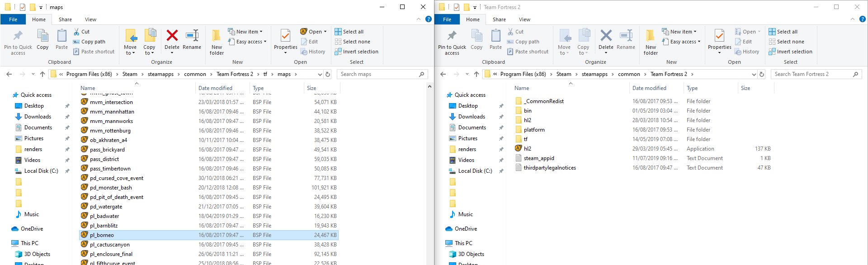868x265 pixels.
Task: Click Select all in Team Fortress 2 window
Action: pyautogui.click(x=783, y=32)
